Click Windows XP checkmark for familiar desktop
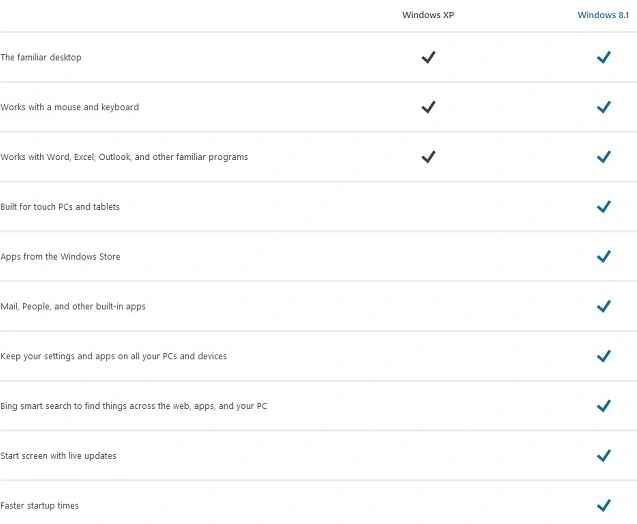637x524 pixels. coord(428,57)
